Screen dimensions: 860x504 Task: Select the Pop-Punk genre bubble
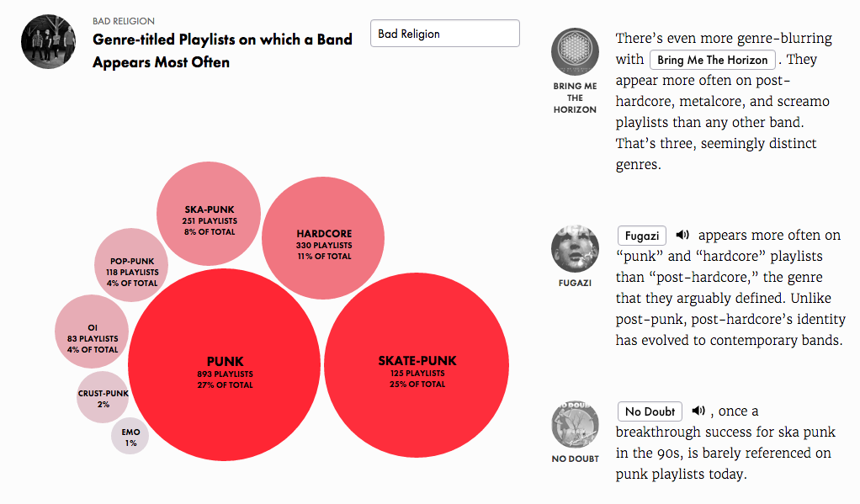[x=131, y=265]
